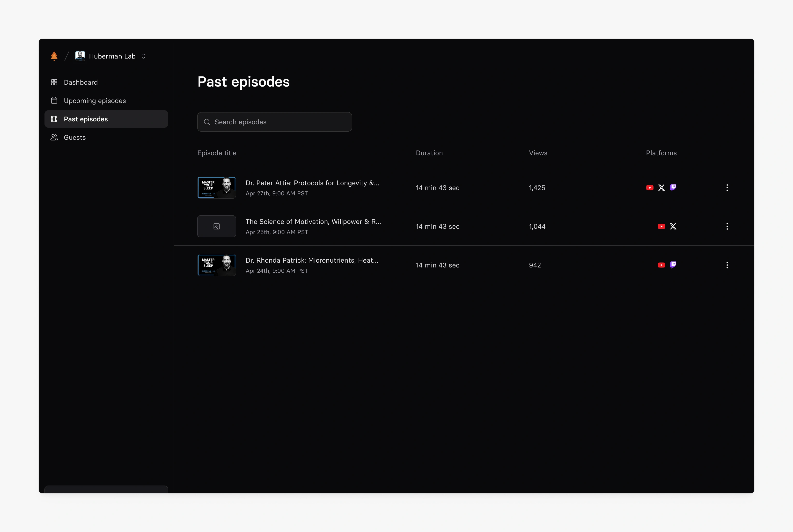Go to Upcoming episodes
This screenshot has height=532, width=793.
(106, 101)
